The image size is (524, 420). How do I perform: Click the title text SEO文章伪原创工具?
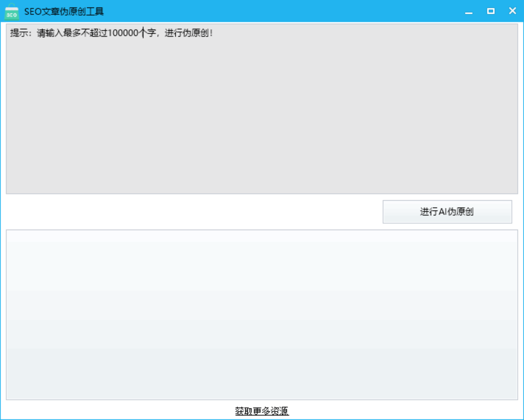tap(64, 12)
